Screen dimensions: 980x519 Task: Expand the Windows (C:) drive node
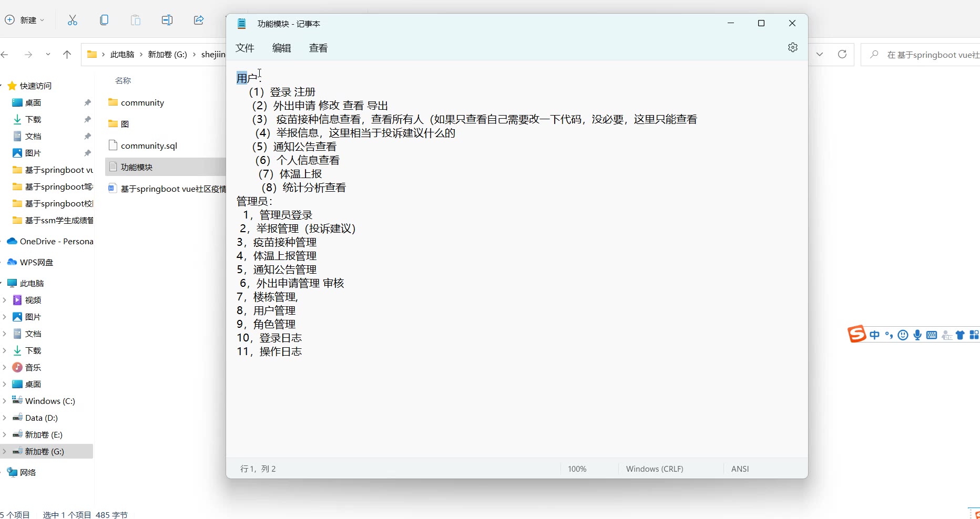5,401
